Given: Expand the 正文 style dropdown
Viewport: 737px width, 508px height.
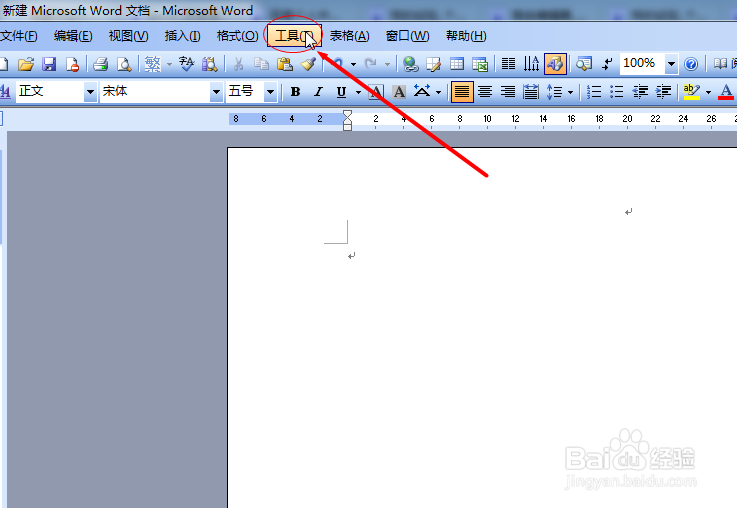Looking at the screenshot, I should coord(90,92).
